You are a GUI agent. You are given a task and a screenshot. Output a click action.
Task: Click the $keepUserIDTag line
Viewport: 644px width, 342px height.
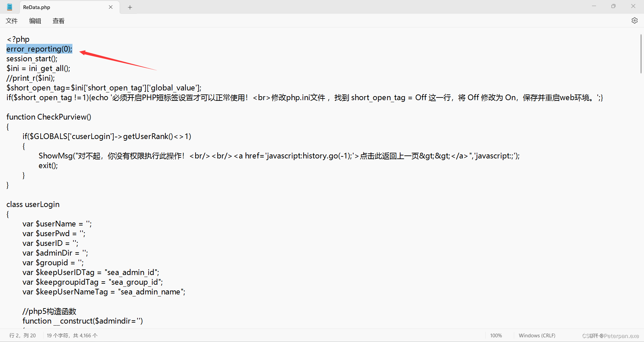[91, 273]
